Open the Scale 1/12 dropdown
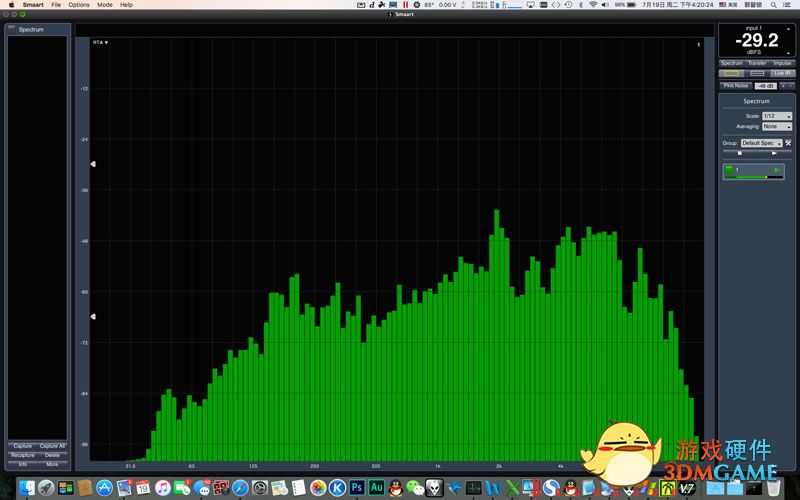Screen dimensions: 800x500 pyautogui.click(x=776, y=116)
